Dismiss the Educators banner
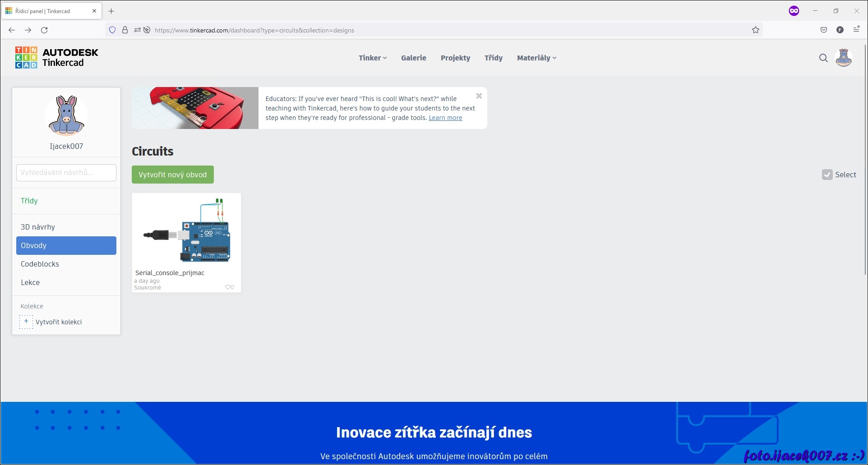 click(x=479, y=96)
